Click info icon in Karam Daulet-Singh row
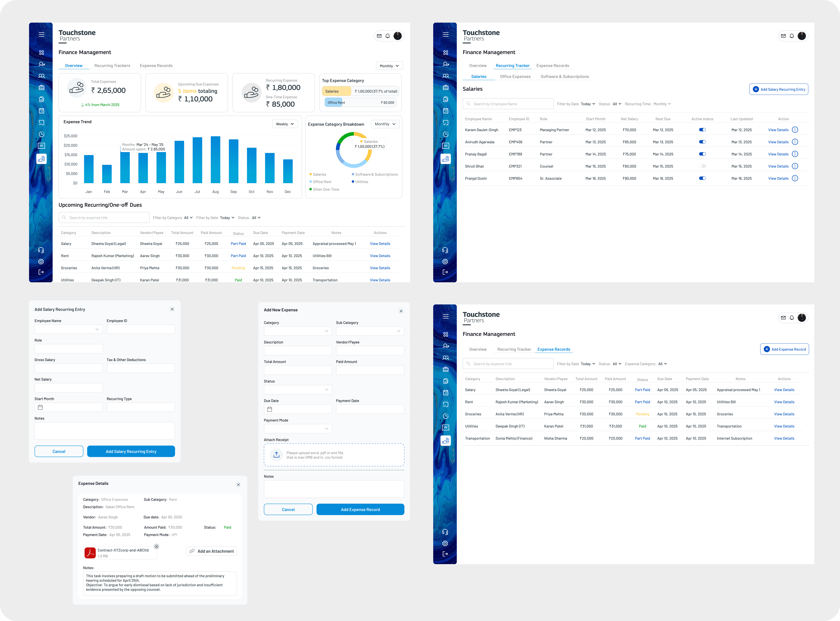The image size is (840, 621). (x=795, y=130)
